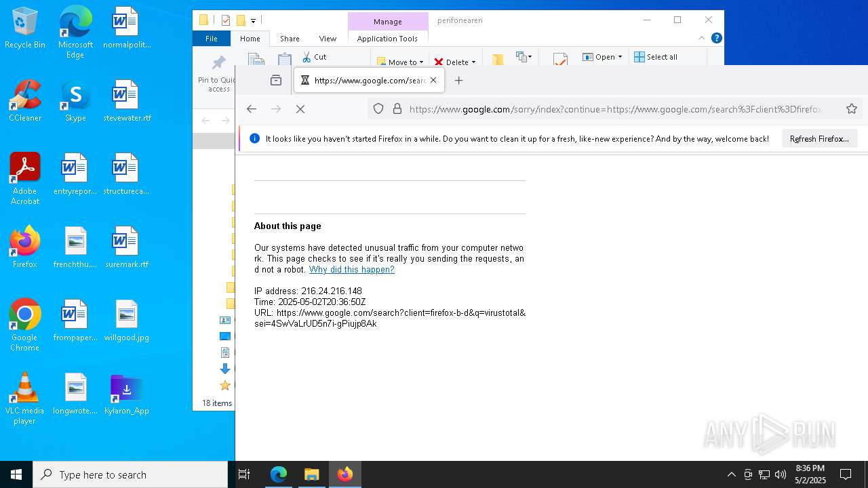
Task: Click the padlock site info icon
Action: point(397,108)
